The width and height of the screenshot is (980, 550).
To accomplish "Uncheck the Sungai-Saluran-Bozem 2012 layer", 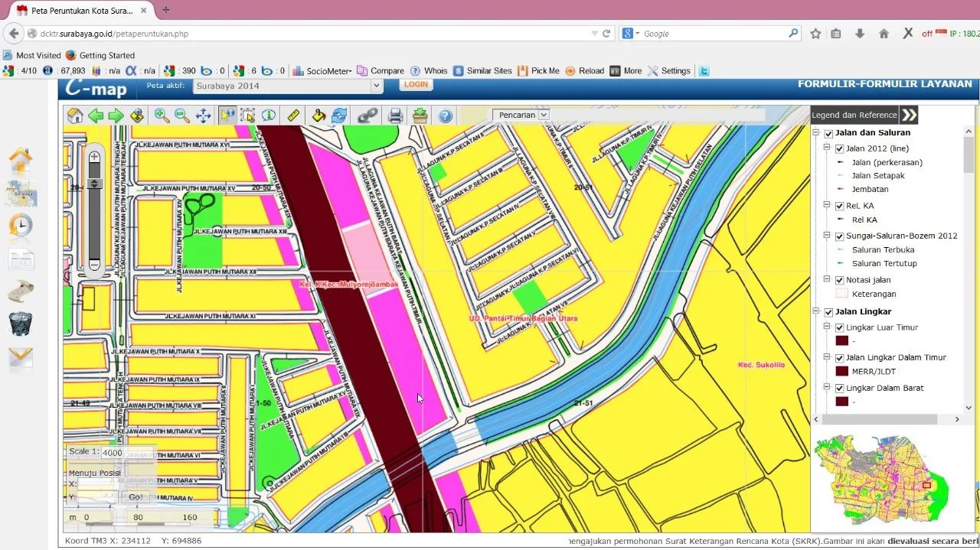I will pyautogui.click(x=840, y=236).
